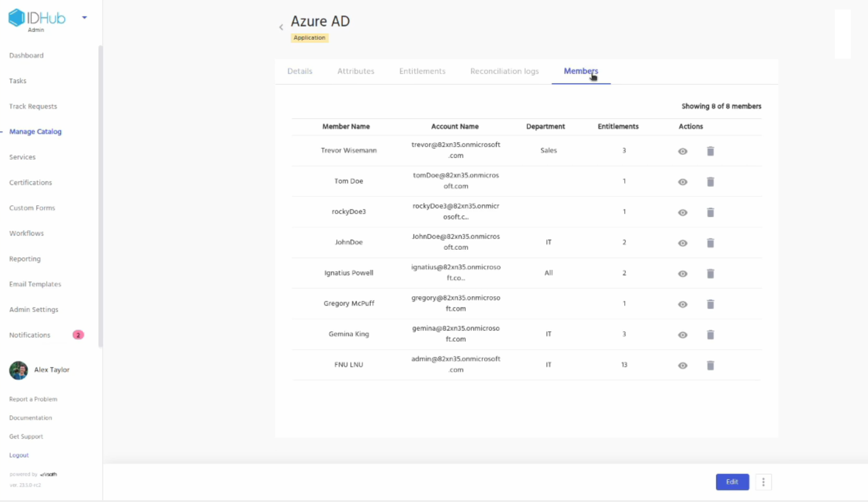Click the Logout link
Image resolution: width=868 pixels, height=502 pixels.
click(x=19, y=455)
